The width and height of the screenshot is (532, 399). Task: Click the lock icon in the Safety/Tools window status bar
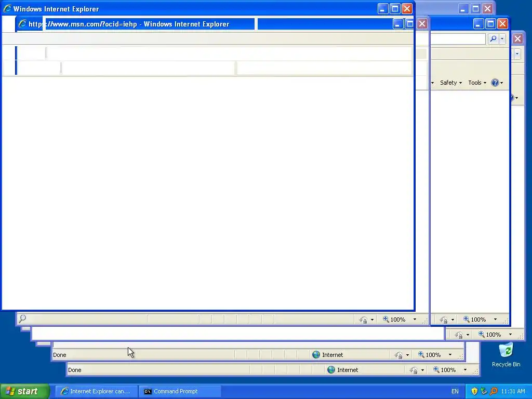pyautogui.click(x=444, y=320)
